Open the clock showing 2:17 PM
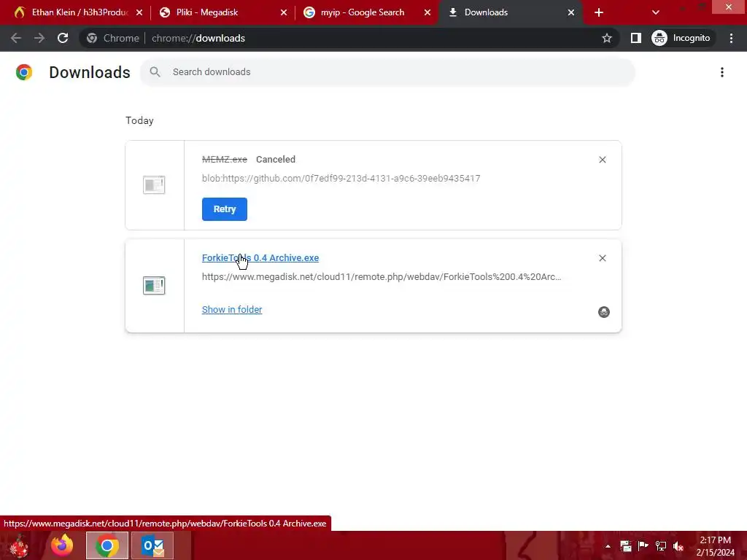Screen dimensions: 747x560 (x=715, y=546)
